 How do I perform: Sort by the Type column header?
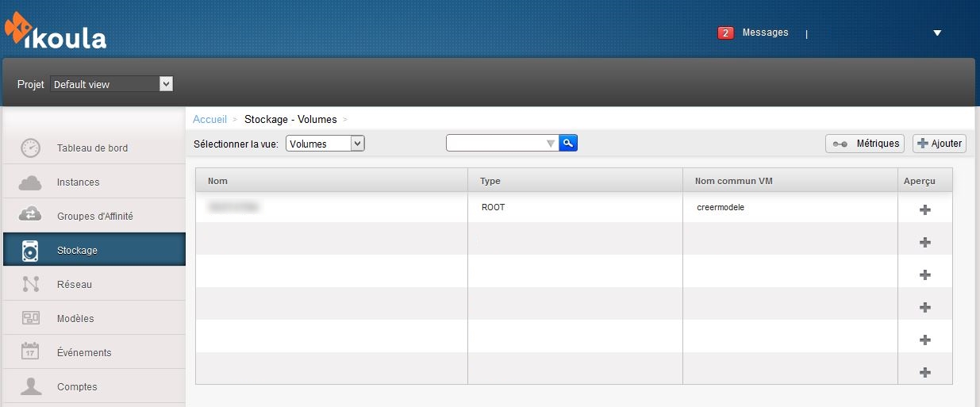pos(575,181)
